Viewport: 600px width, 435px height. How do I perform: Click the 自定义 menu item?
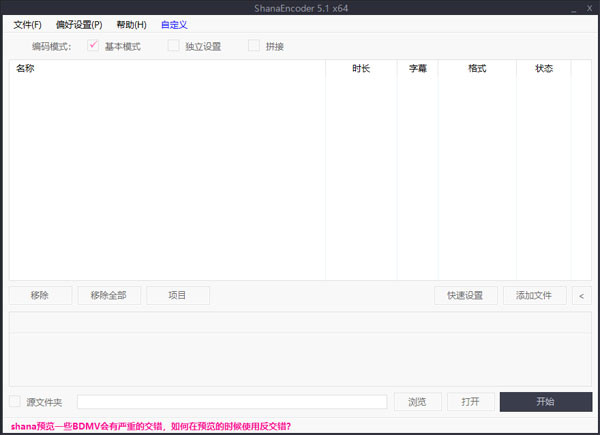[x=174, y=25]
